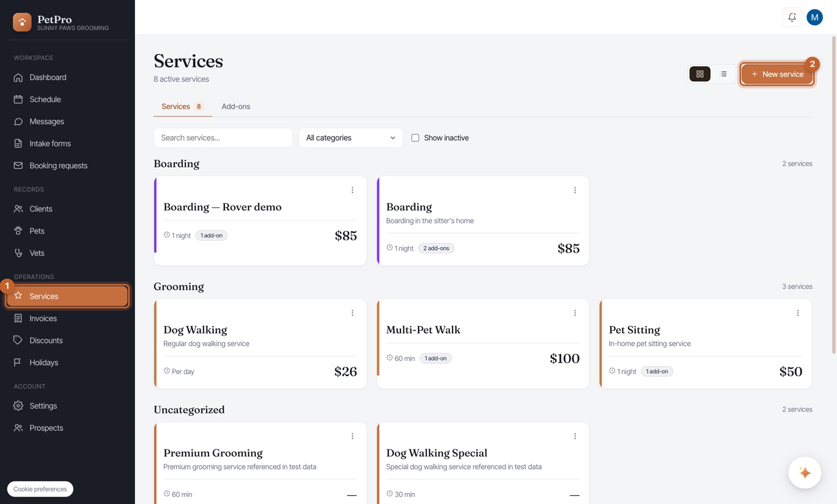This screenshot has width=837, height=504.
Task: Click the Messages chat bubble icon
Action: click(18, 121)
